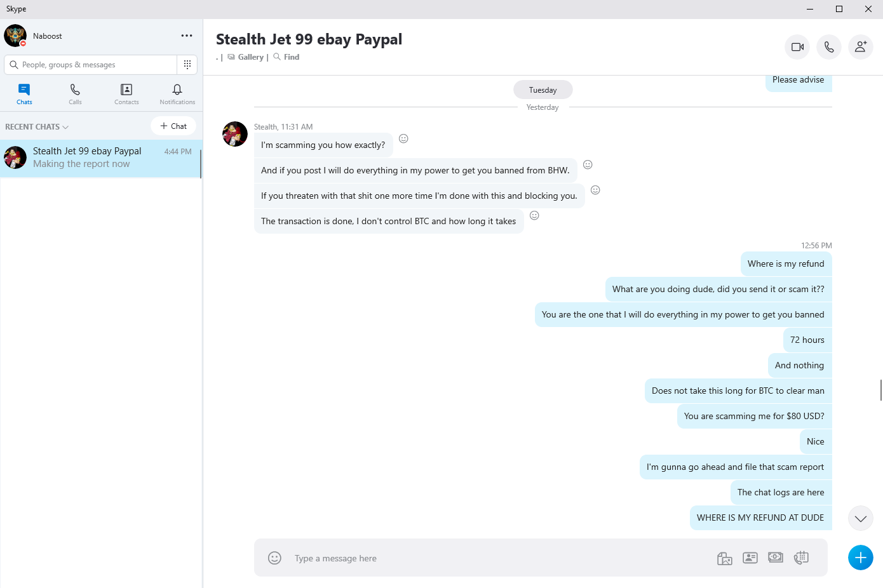Select the Stealth Jet 99 ebay Paypal chat
The image size is (883, 588).
tap(102, 158)
